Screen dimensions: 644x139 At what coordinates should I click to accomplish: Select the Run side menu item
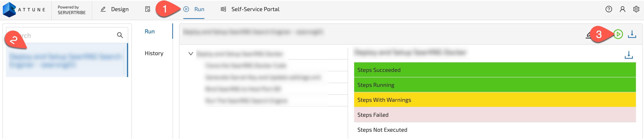150,32
